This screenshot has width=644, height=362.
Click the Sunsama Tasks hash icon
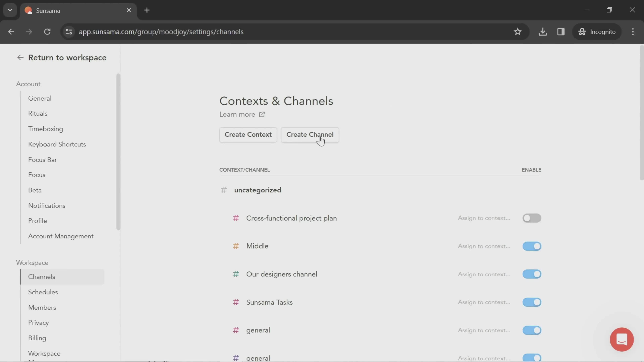click(x=236, y=302)
